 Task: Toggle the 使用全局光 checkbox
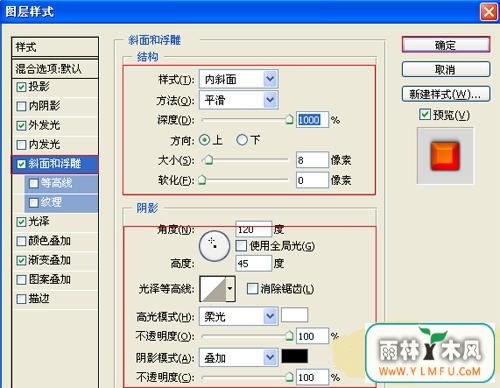[x=241, y=246]
